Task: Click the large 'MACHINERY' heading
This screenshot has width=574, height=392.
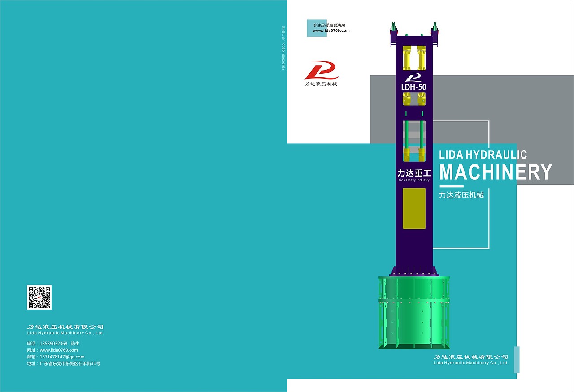Action: tap(496, 172)
